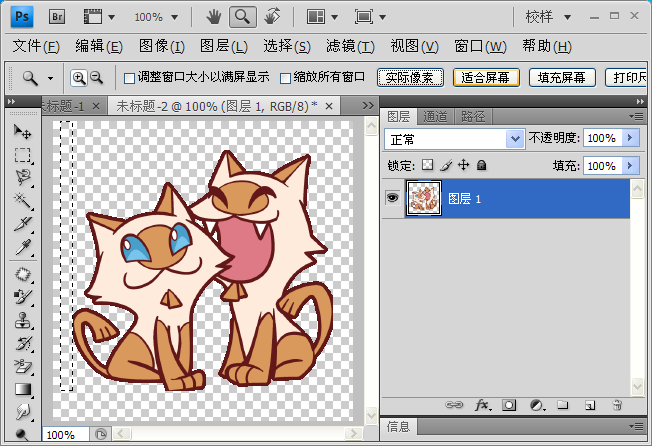
Task: Delete layer with trash icon
Action: point(617,405)
